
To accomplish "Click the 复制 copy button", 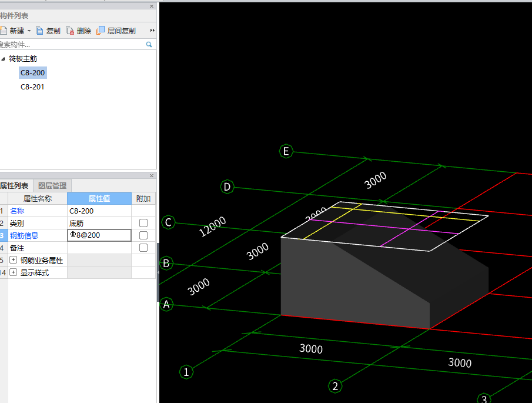I will coord(48,31).
